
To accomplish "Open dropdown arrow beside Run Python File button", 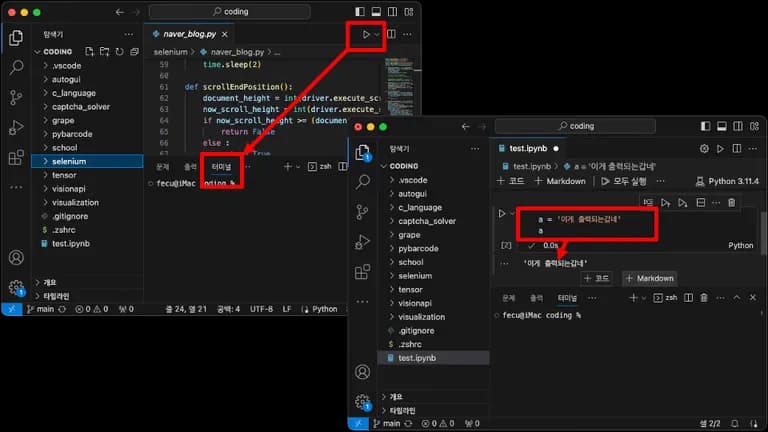I will point(377,34).
